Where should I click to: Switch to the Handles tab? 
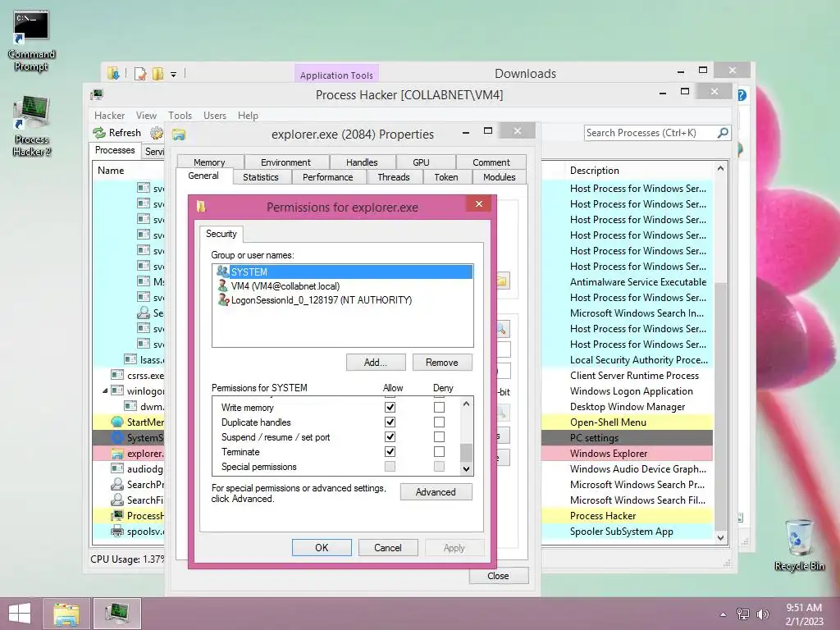click(x=362, y=162)
